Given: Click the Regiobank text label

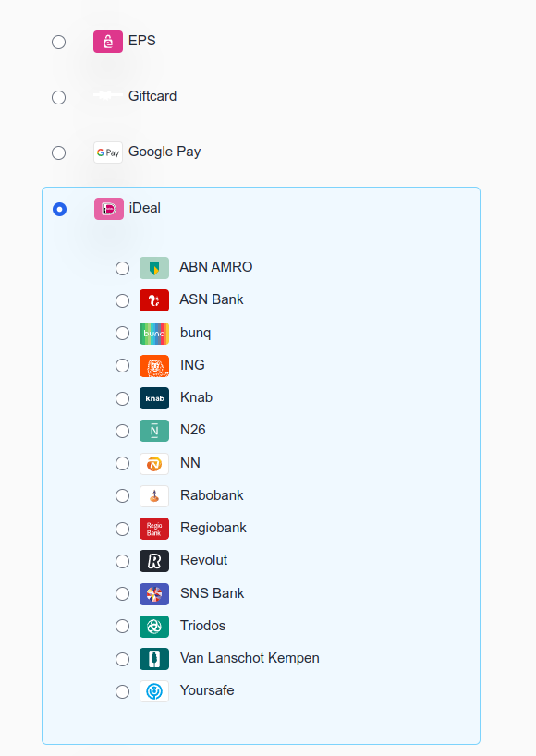Looking at the screenshot, I should coord(213,528).
